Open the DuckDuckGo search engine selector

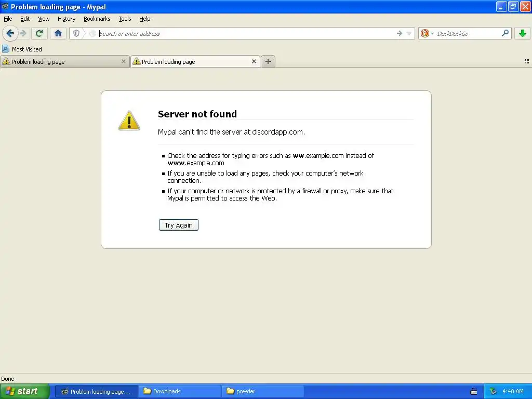pyautogui.click(x=427, y=33)
